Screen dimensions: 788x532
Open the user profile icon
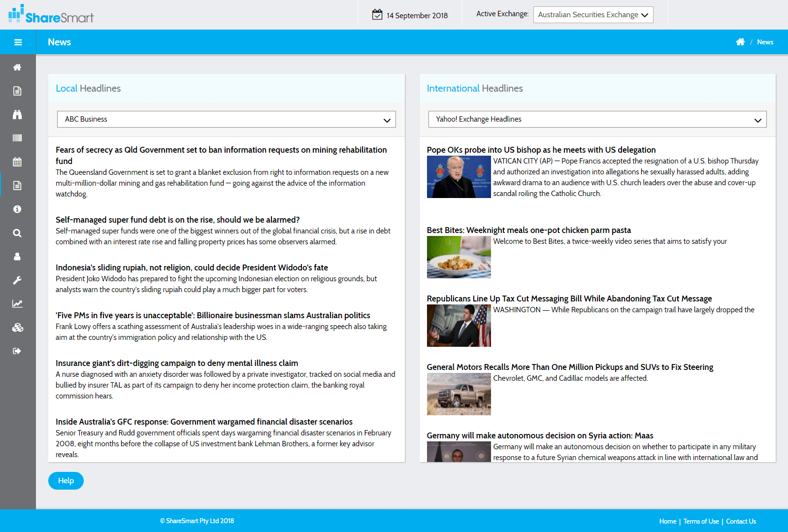click(x=17, y=256)
